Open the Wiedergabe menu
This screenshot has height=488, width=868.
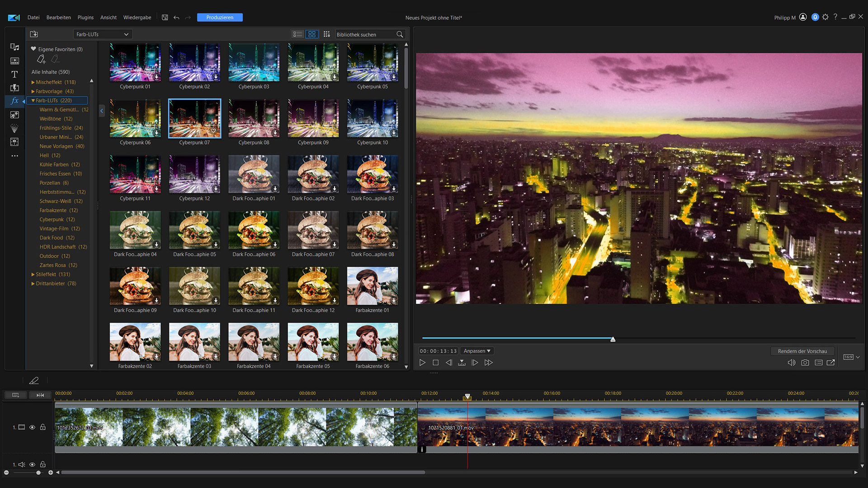pyautogui.click(x=137, y=18)
